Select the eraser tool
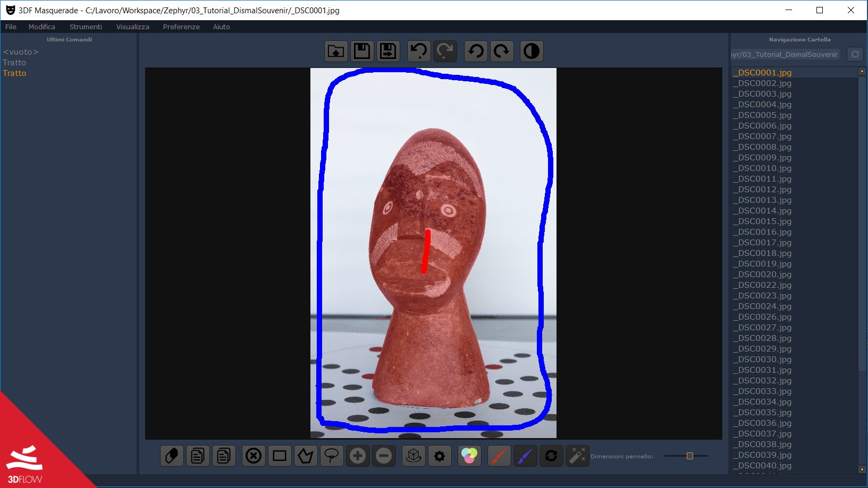Viewport: 868px width, 488px height. [172, 456]
